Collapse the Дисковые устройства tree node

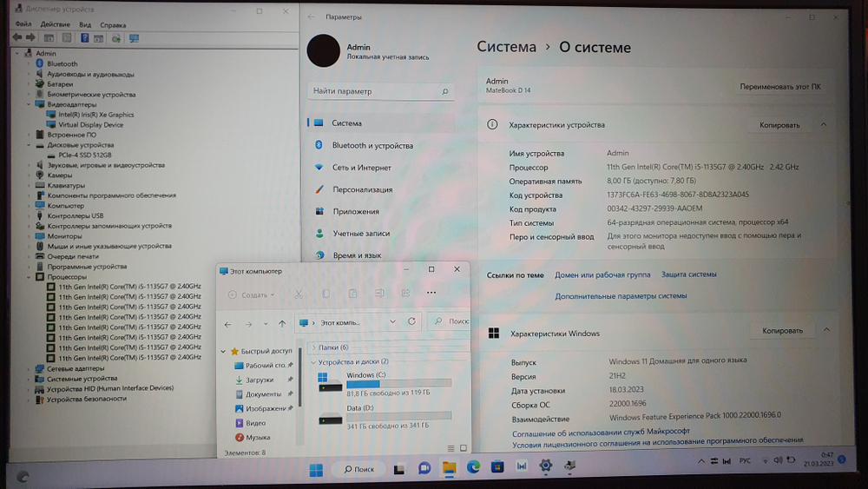click(29, 145)
